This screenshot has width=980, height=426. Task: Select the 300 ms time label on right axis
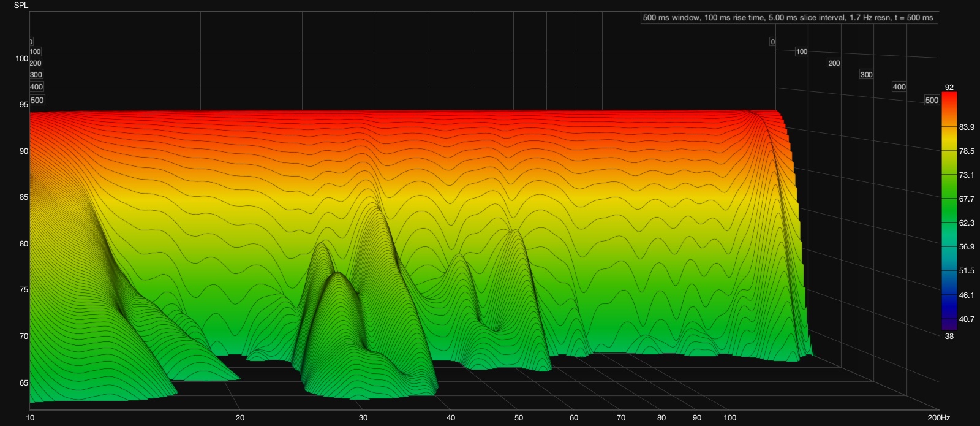pos(866,75)
